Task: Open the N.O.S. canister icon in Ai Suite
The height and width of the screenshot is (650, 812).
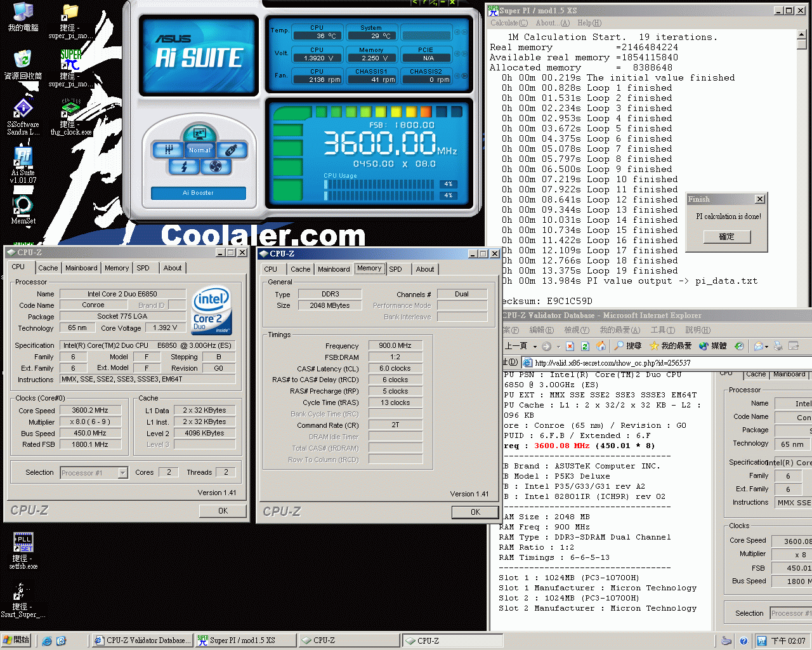Action: click(x=232, y=150)
